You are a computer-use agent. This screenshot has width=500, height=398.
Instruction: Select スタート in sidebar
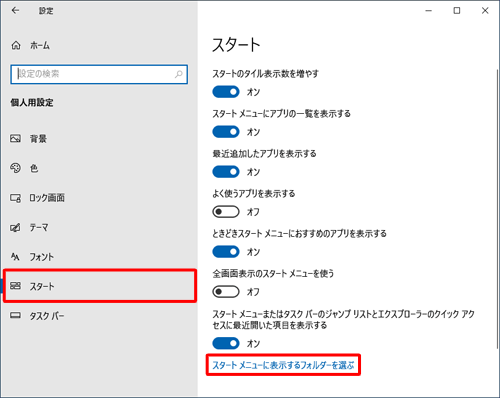click(100, 286)
